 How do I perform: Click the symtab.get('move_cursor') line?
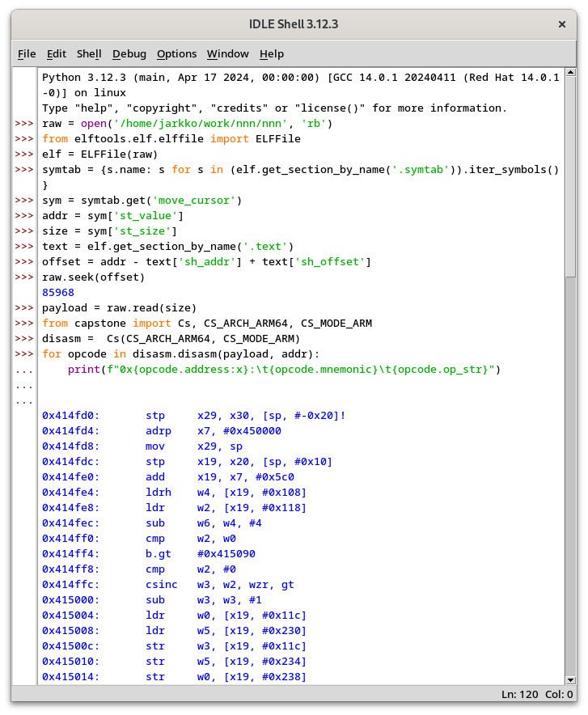142,200
